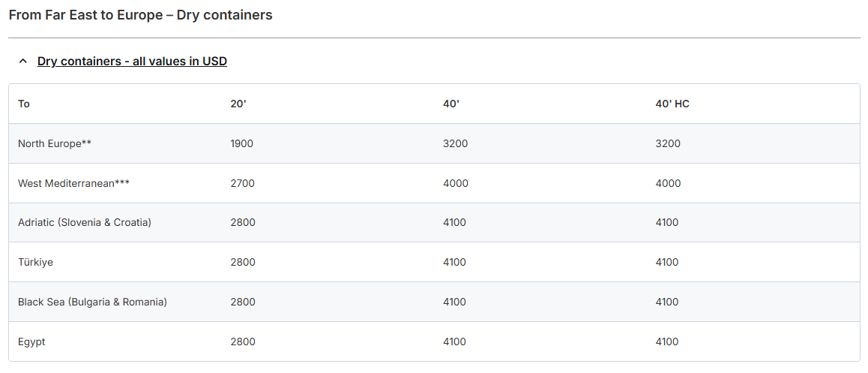Image resolution: width=868 pixels, height=373 pixels.
Task: Click Türkiye 20' price cell
Action: click(243, 263)
